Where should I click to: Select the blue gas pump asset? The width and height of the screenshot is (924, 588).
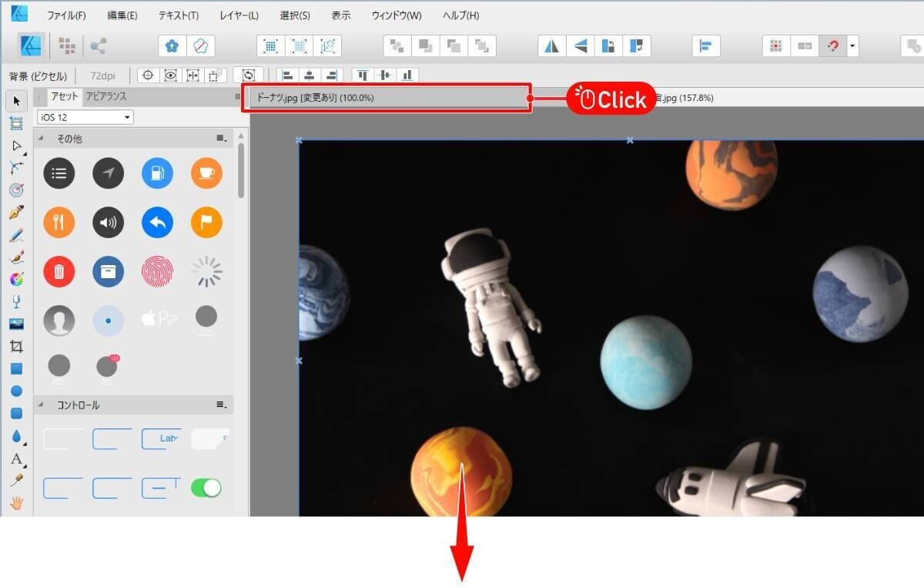[x=157, y=173]
